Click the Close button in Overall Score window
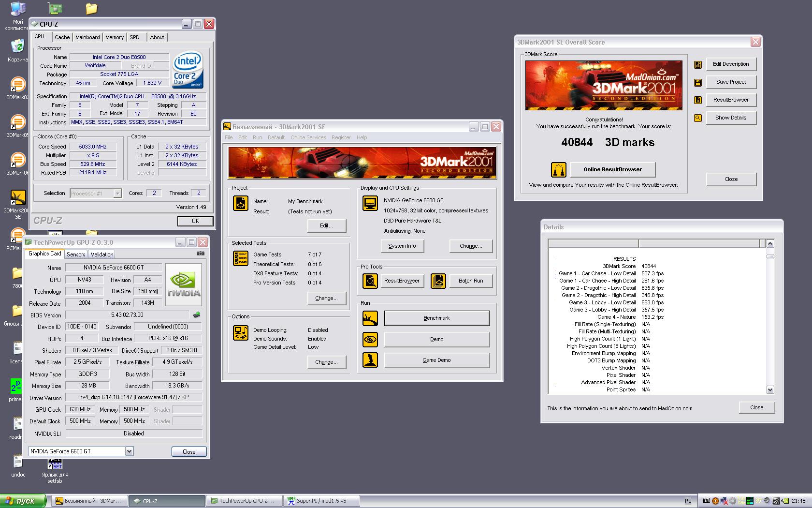 [731, 179]
